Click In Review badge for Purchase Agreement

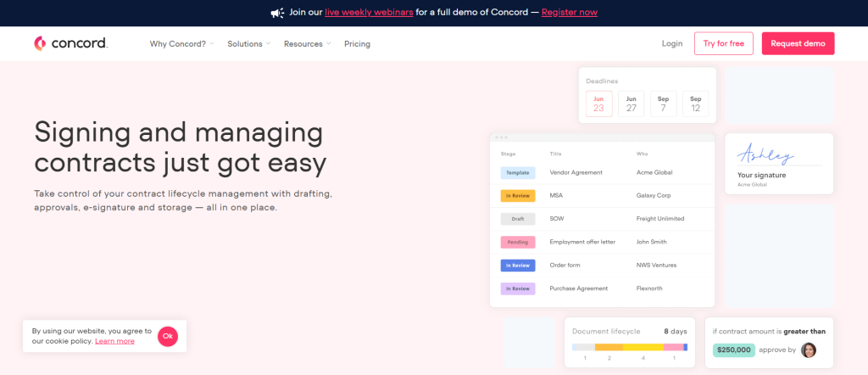point(518,288)
